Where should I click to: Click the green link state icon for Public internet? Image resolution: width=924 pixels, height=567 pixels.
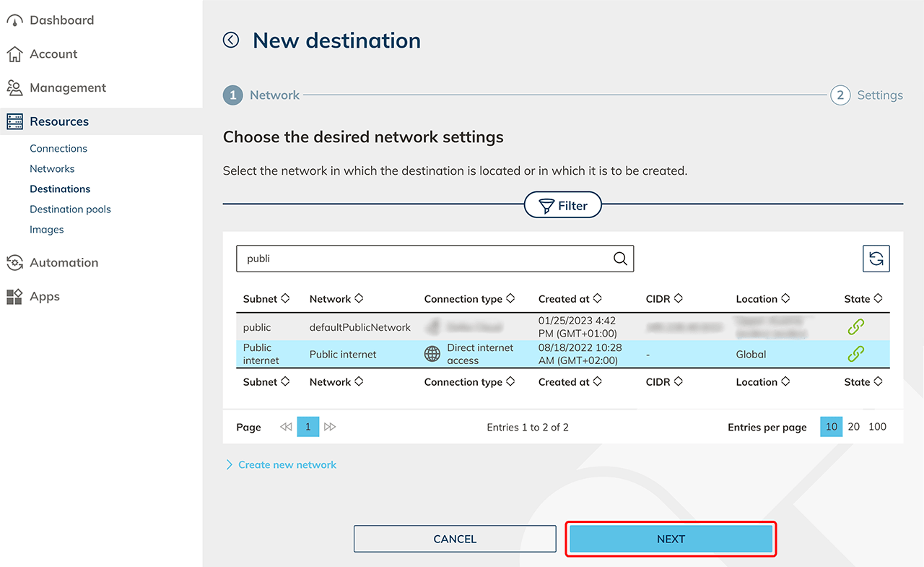(x=855, y=354)
